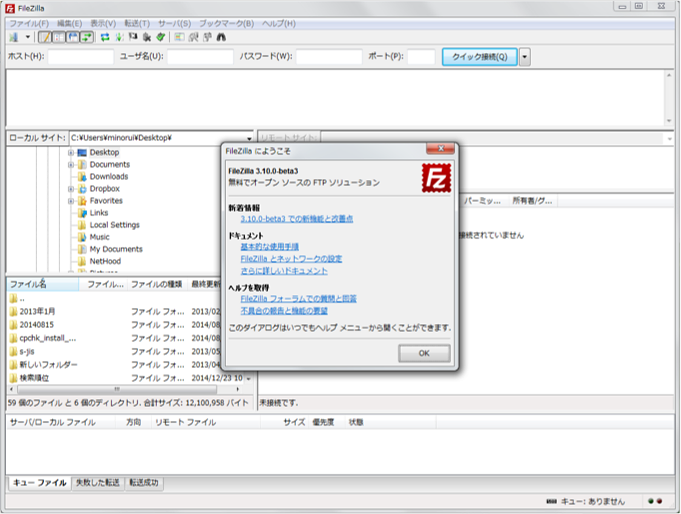Toggle local directory tree display

[59, 37]
